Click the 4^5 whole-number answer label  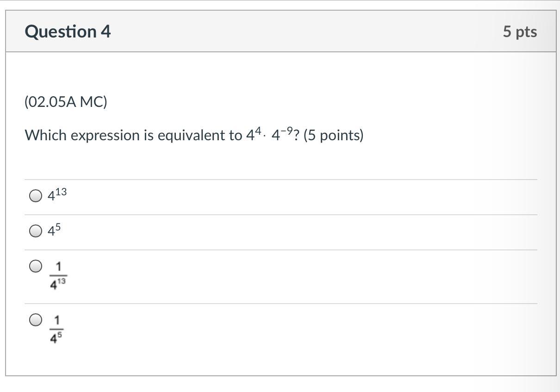[x=54, y=230]
